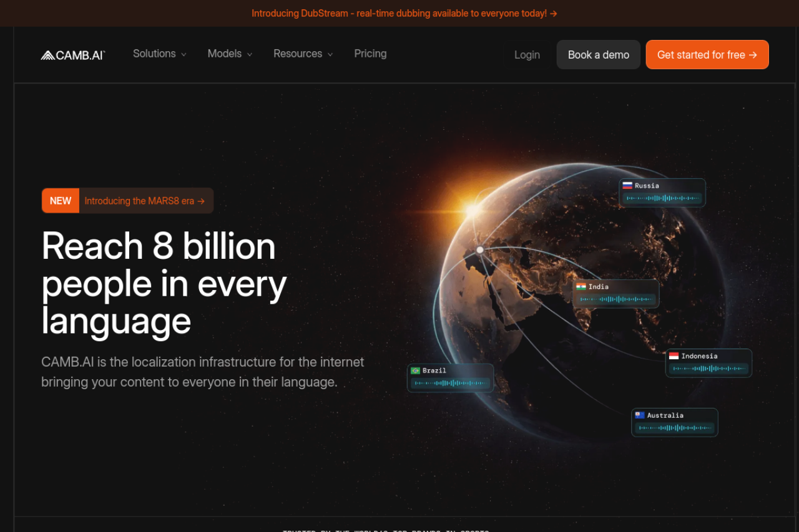Select the Australia waveform track
The width and height of the screenshot is (799, 532).
click(675, 428)
